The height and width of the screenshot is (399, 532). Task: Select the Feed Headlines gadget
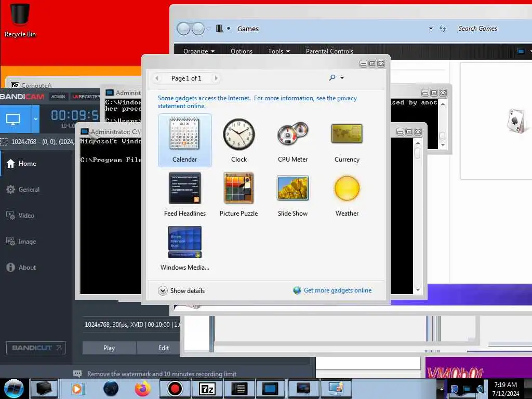(184, 194)
